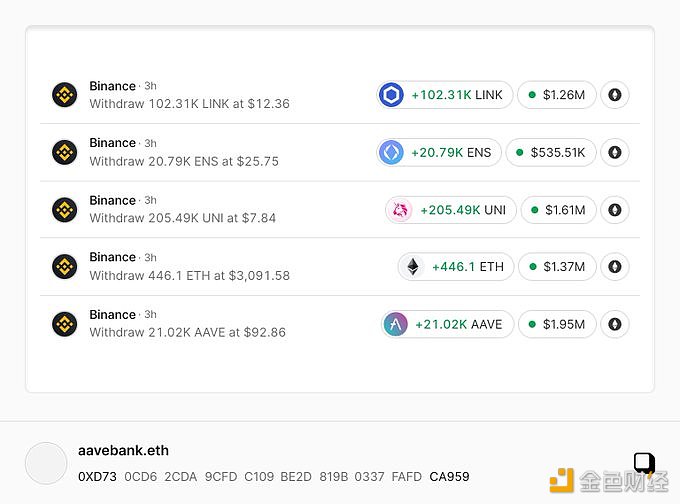Open the +446.1 ETH amount pill
The image size is (680, 504).
456,266
